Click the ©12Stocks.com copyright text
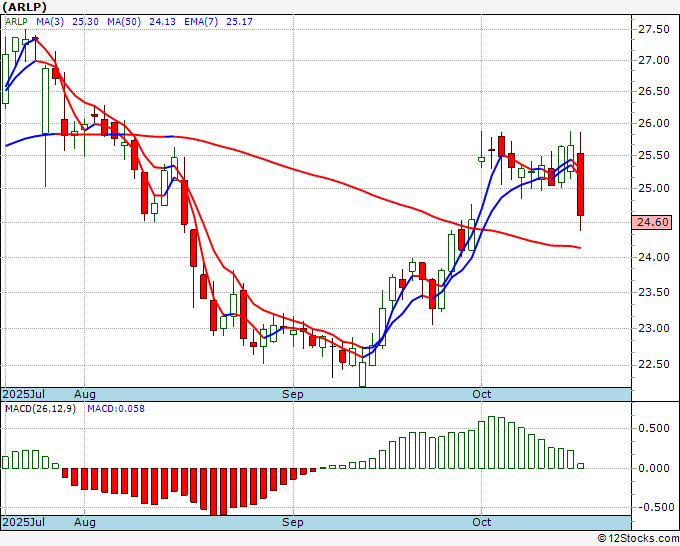Viewport: 680px width, 546px height. tap(638, 539)
